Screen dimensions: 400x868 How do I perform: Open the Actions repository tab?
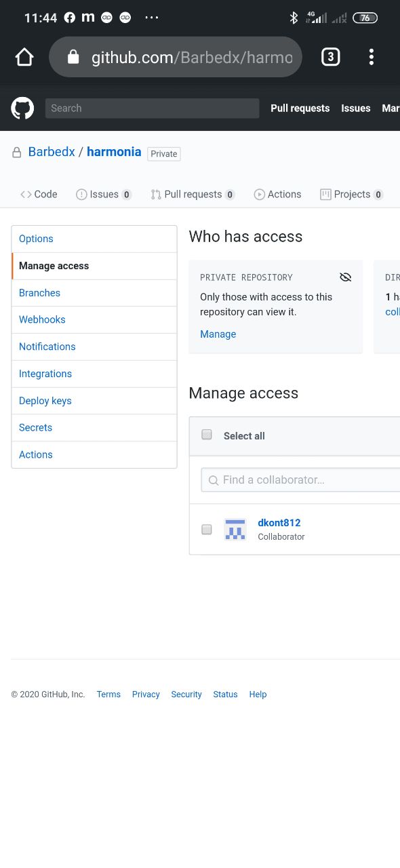(x=277, y=195)
